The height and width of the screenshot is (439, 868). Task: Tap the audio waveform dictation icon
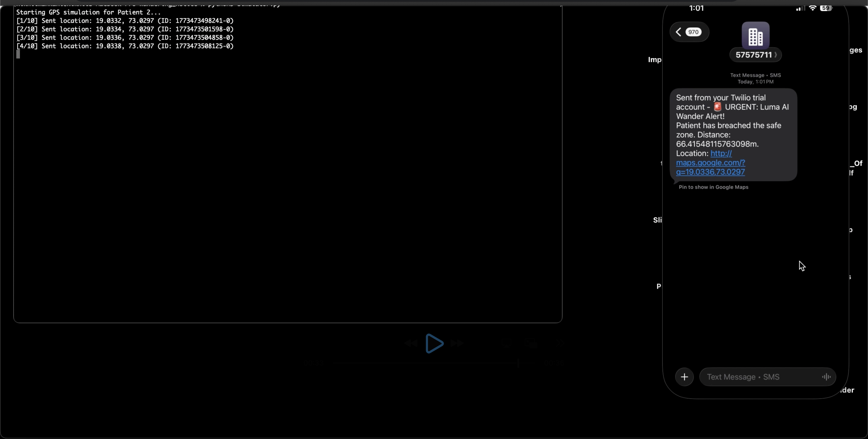point(826,377)
